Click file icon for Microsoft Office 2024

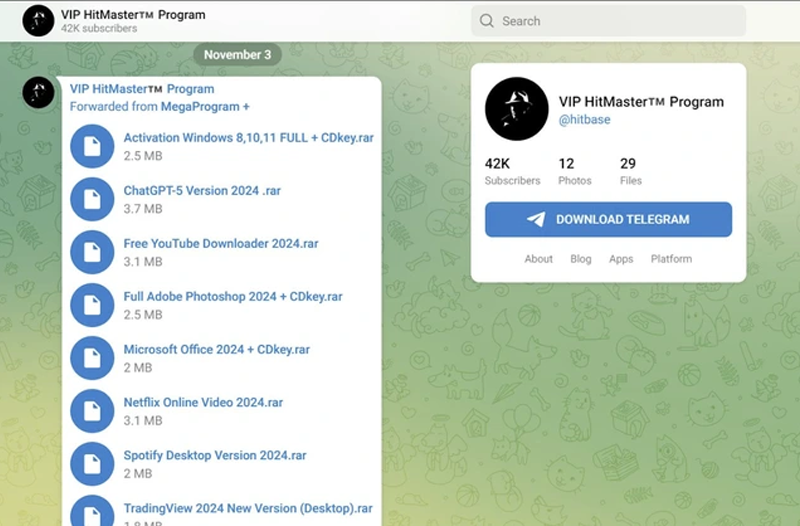92,358
